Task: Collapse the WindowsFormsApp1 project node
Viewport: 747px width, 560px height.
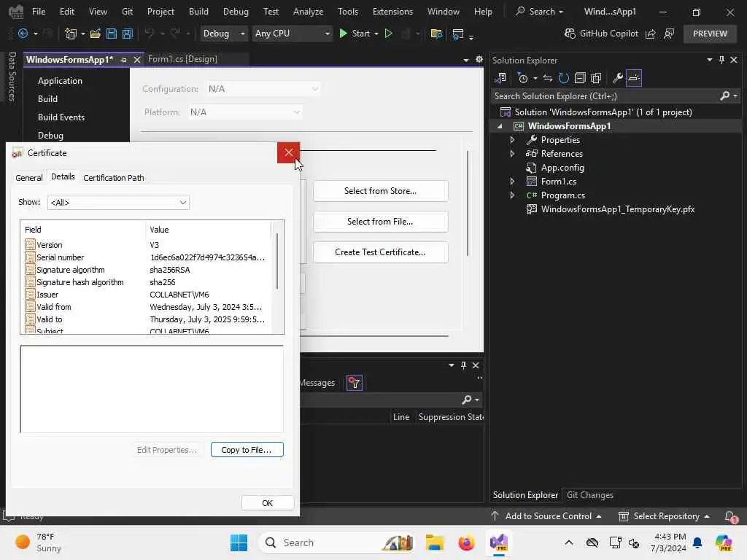Action: [x=500, y=126]
